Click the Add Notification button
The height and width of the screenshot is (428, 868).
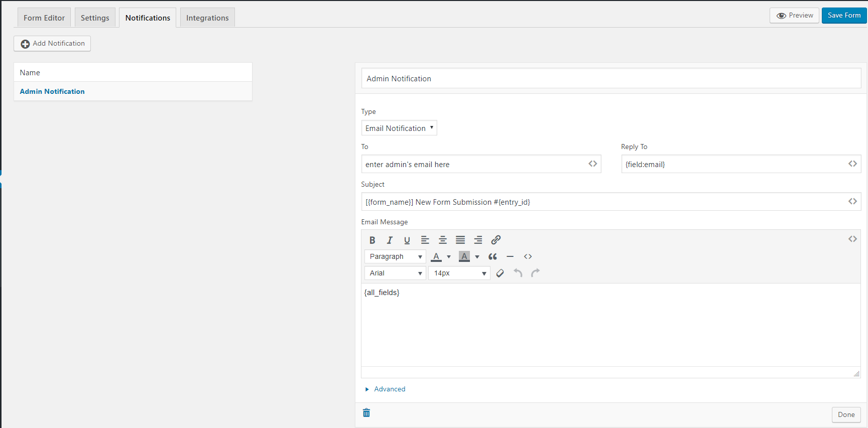point(52,44)
